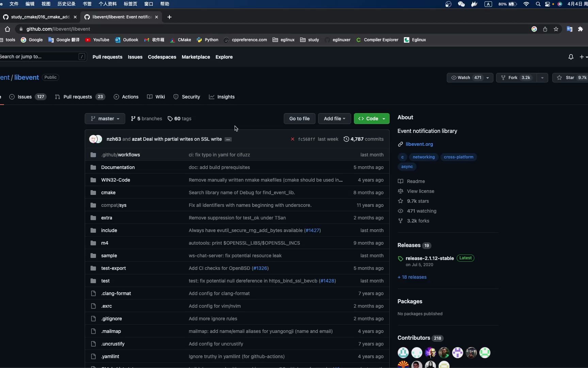Select the networking topic tag
This screenshot has width=588, height=368.
(424, 157)
